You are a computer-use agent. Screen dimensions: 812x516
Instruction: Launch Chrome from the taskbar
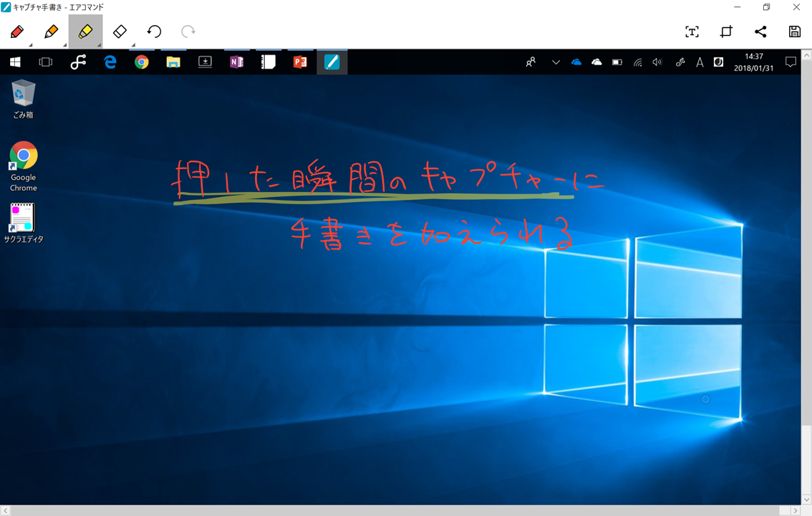[x=141, y=62]
